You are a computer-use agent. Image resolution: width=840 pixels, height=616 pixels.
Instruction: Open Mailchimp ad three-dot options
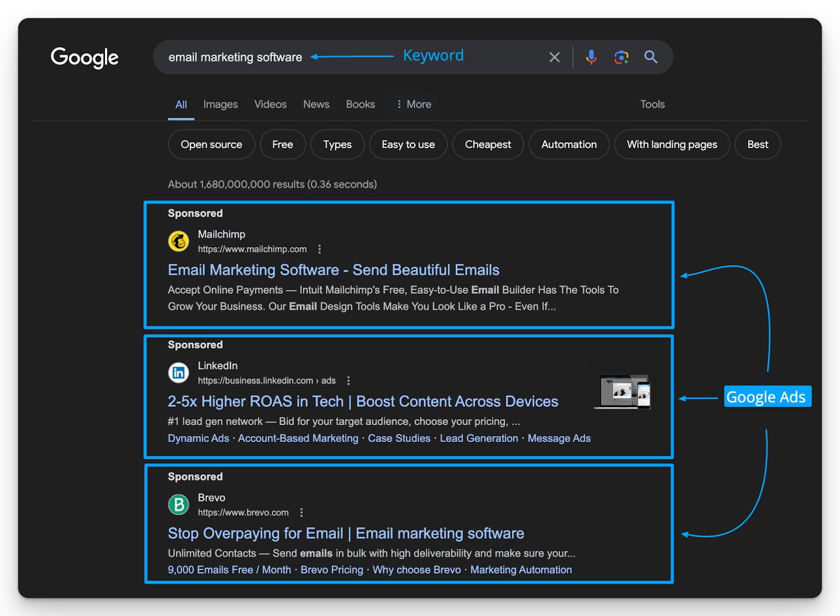click(320, 249)
